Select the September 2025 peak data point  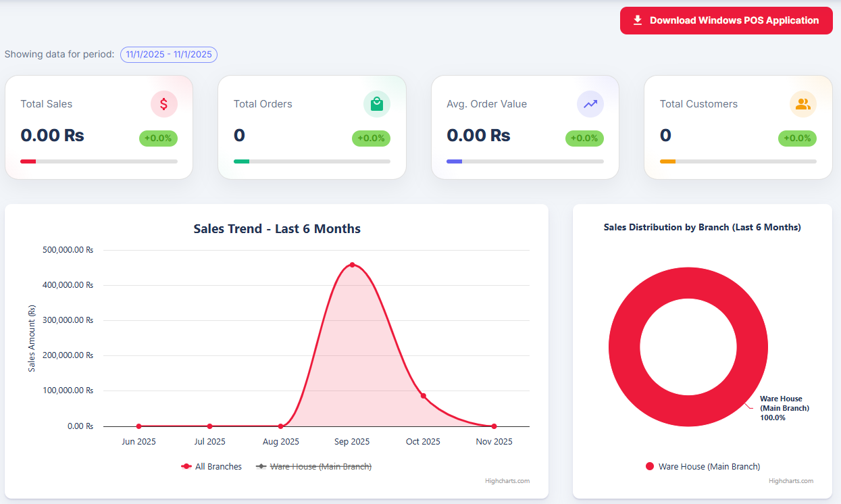[352, 265]
